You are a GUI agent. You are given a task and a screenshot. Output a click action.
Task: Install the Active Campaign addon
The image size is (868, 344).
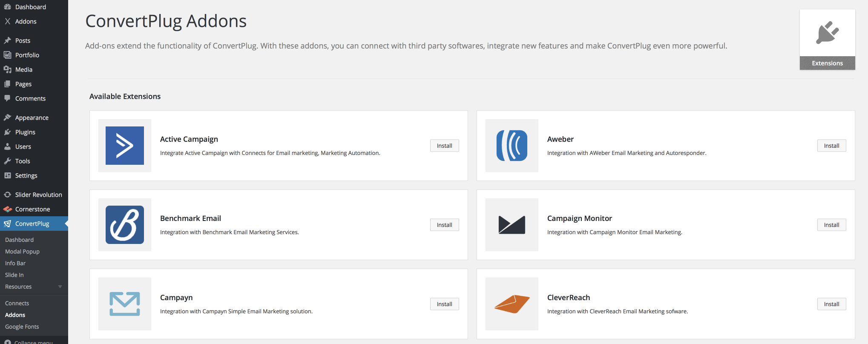(445, 146)
